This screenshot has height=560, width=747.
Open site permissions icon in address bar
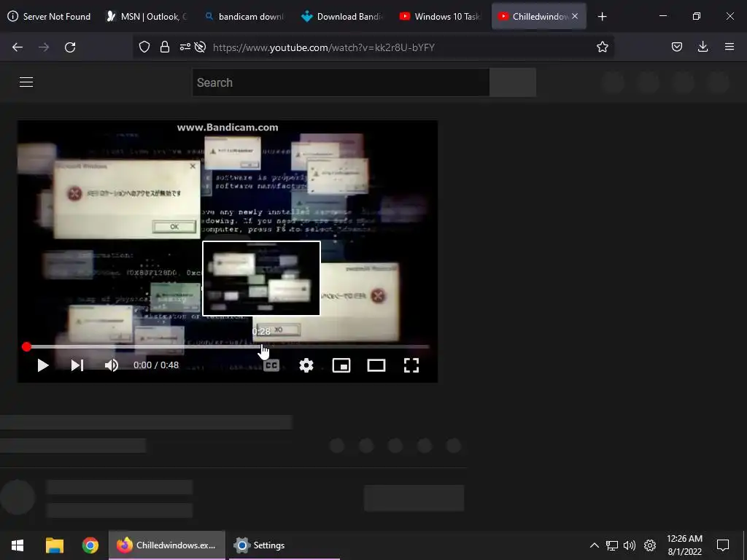pyautogui.click(x=185, y=47)
